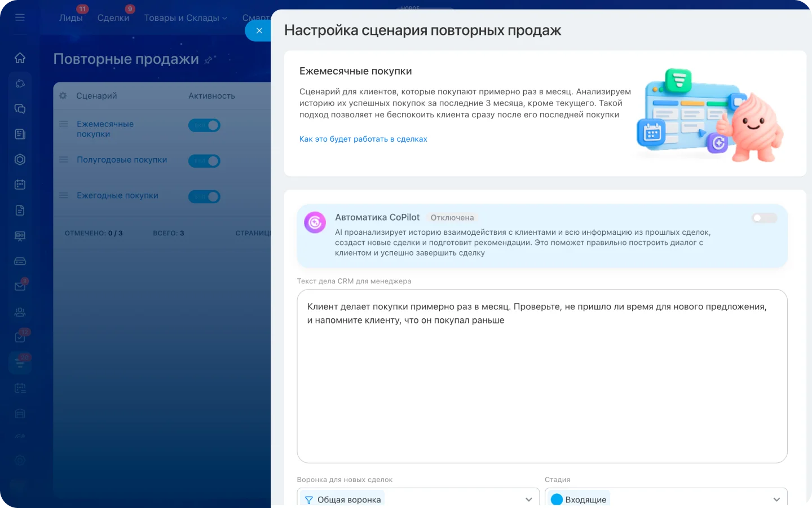This screenshot has width=812, height=508.
Task: Click the blue stage color dot beside Входящие
Action: pyautogui.click(x=557, y=499)
